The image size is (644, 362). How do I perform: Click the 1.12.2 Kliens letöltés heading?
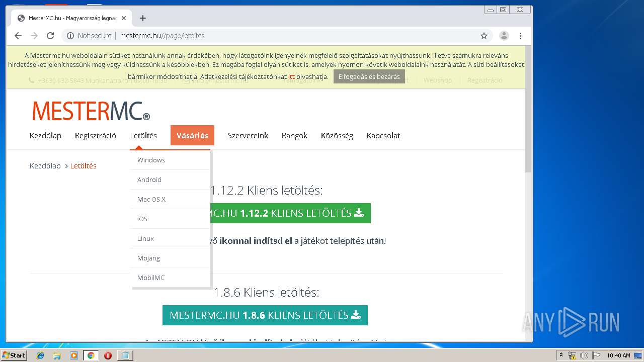(x=266, y=191)
